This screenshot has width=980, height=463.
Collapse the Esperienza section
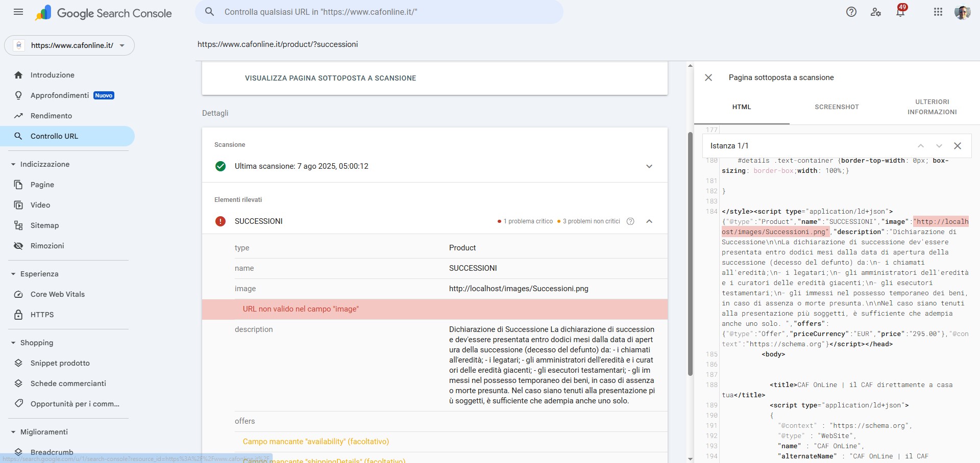coord(13,274)
